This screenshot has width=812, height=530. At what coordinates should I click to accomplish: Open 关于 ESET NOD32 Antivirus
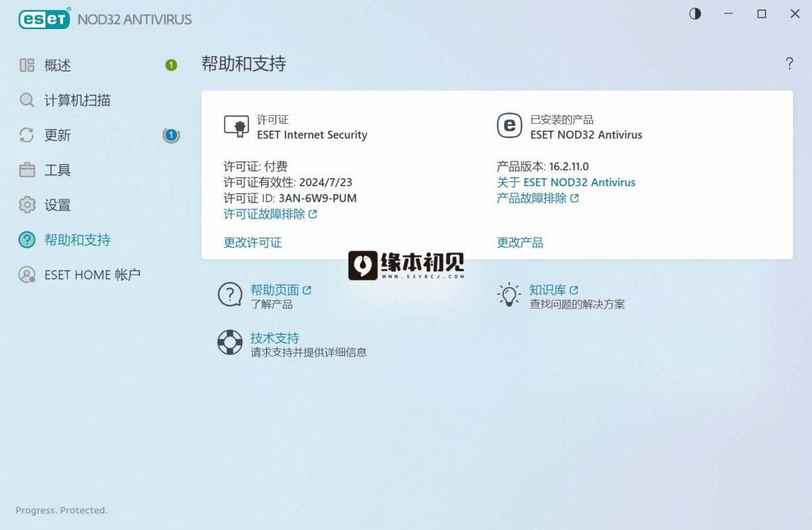click(566, 182)
